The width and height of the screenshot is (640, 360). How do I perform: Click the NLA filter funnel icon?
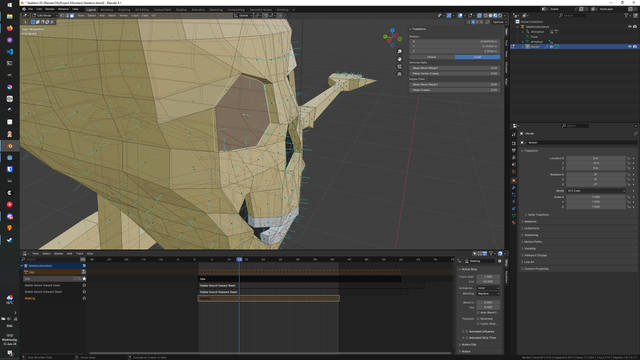click(491, 253)
